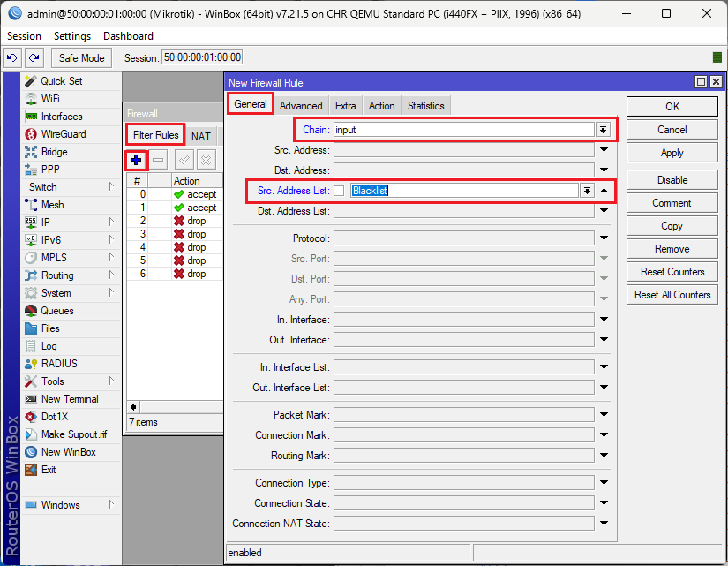
Task: Click the remove rule minus icon
Action: [158, 161]
